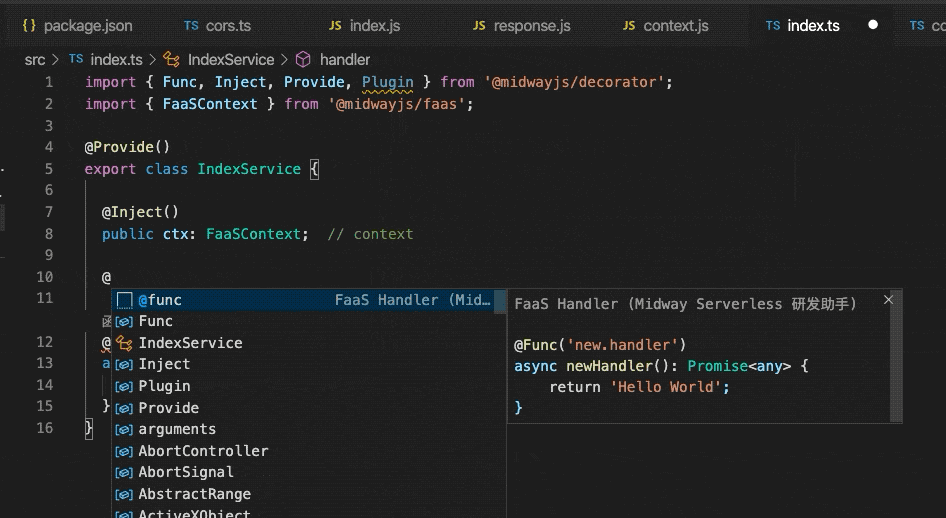Switch to the index.js tab
Screen dimensions: 946x518
(x=364, y=26)
